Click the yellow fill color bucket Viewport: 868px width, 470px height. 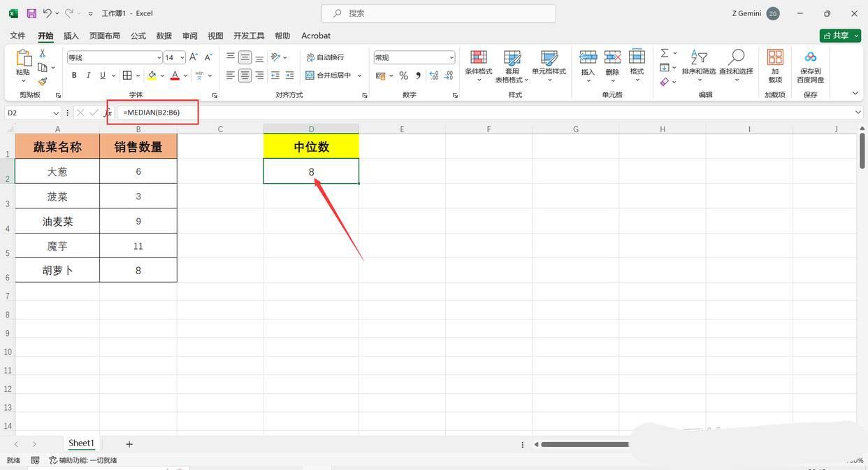[x=152, y=76]
